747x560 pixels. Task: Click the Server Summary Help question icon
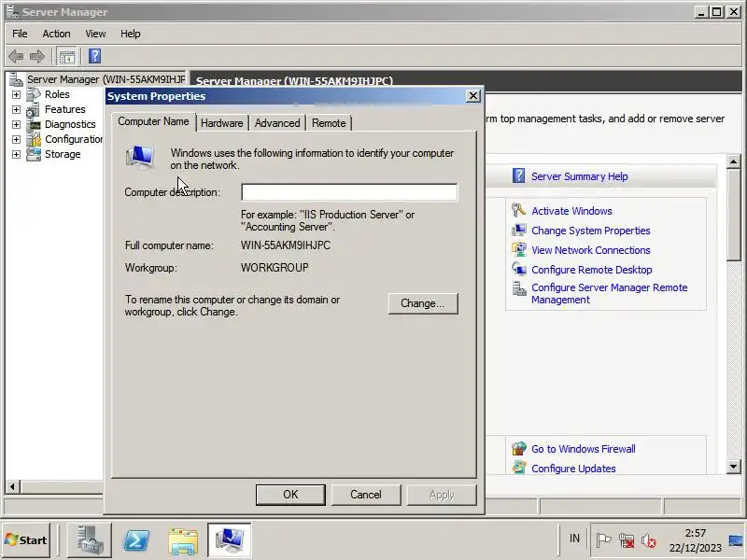coord(518,176)
